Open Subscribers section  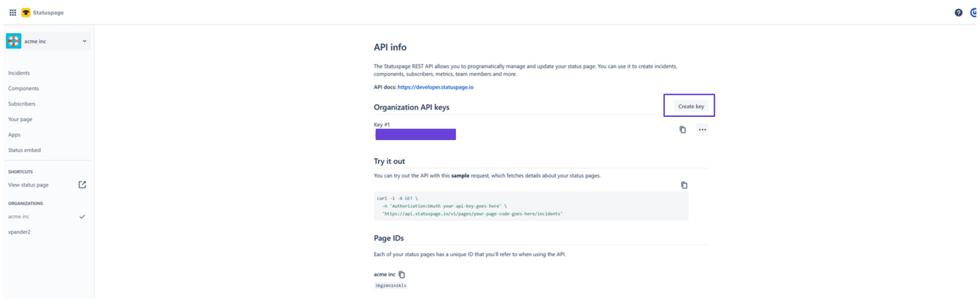click(x=22, y=104)
